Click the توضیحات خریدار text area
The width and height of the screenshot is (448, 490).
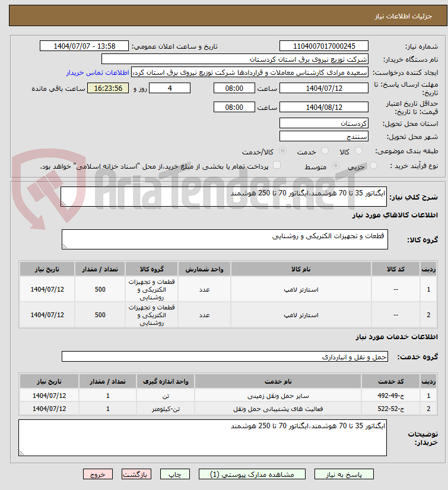[x=202, y=438]
